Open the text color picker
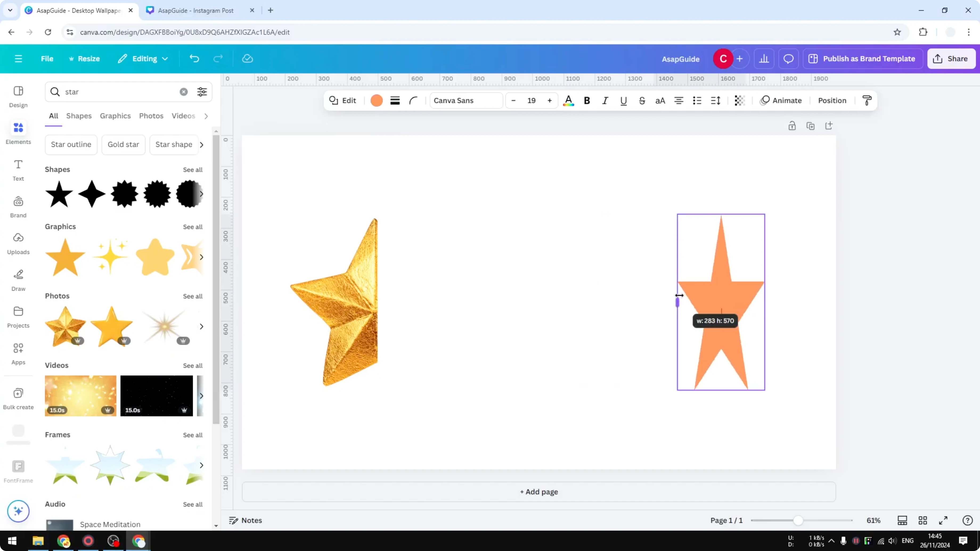Viewport: 980px width, 551px height. coord(568,100)
